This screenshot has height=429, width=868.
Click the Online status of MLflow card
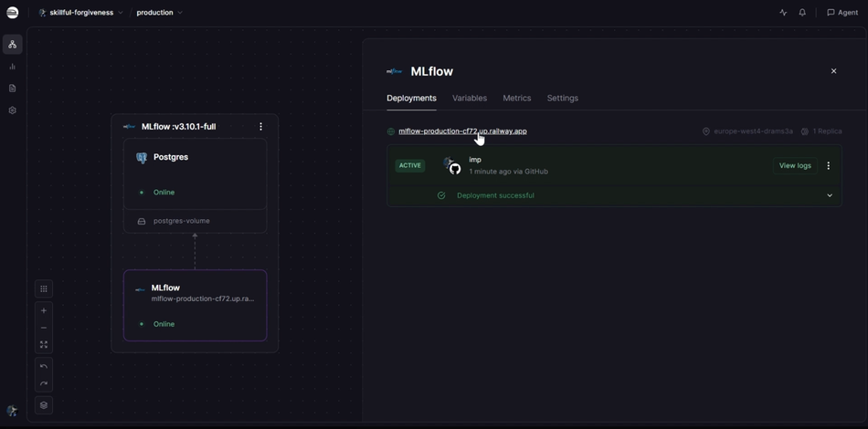(164, 324)
